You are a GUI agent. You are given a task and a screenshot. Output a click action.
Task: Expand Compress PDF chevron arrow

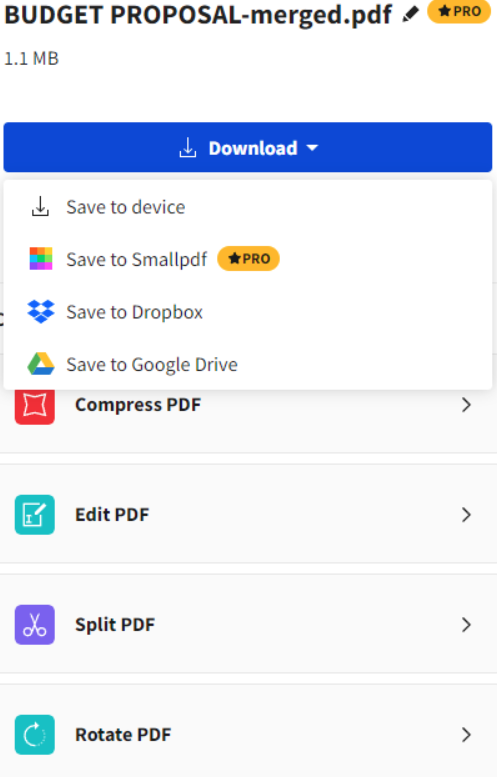466,405
